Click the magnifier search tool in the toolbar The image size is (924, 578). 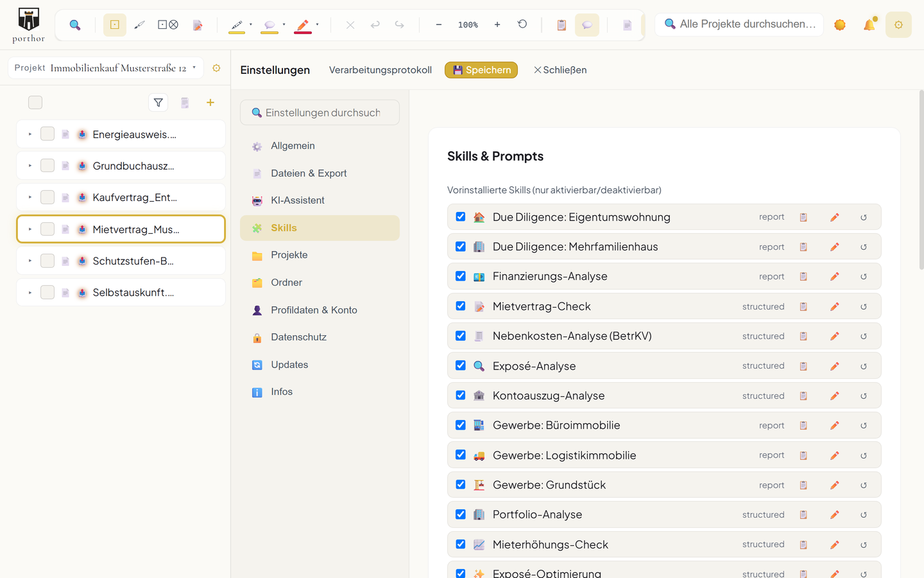[x=75, y=25]
